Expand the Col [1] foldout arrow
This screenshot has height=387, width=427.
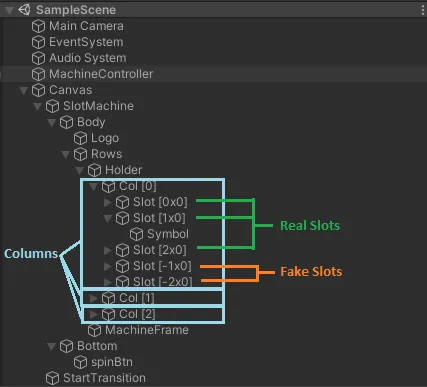coord(93,298)
